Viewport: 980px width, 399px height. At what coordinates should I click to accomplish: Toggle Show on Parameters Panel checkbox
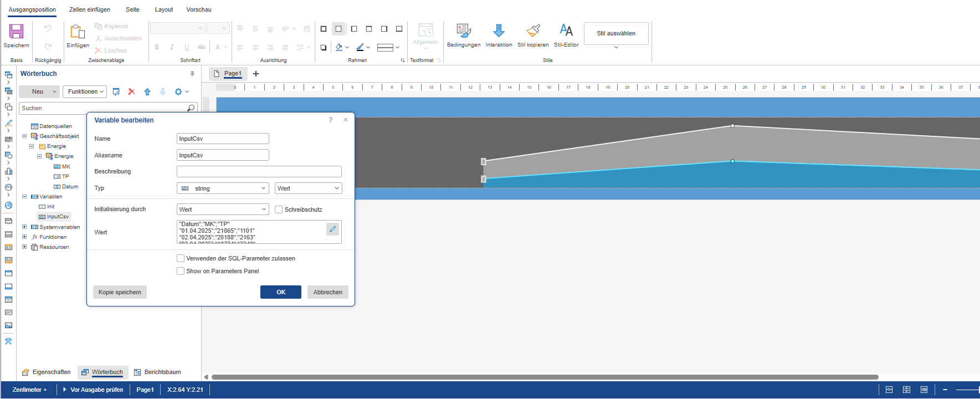(x=181, y=271)
